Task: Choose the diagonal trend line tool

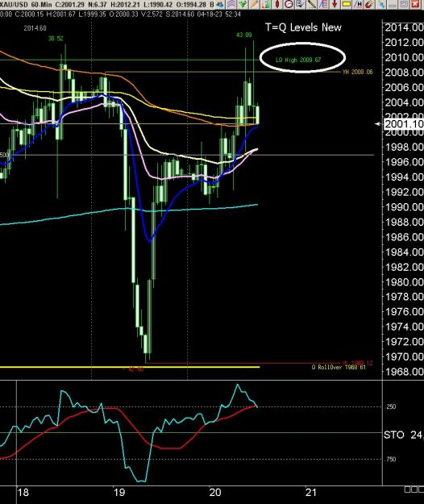Action: 312,4
